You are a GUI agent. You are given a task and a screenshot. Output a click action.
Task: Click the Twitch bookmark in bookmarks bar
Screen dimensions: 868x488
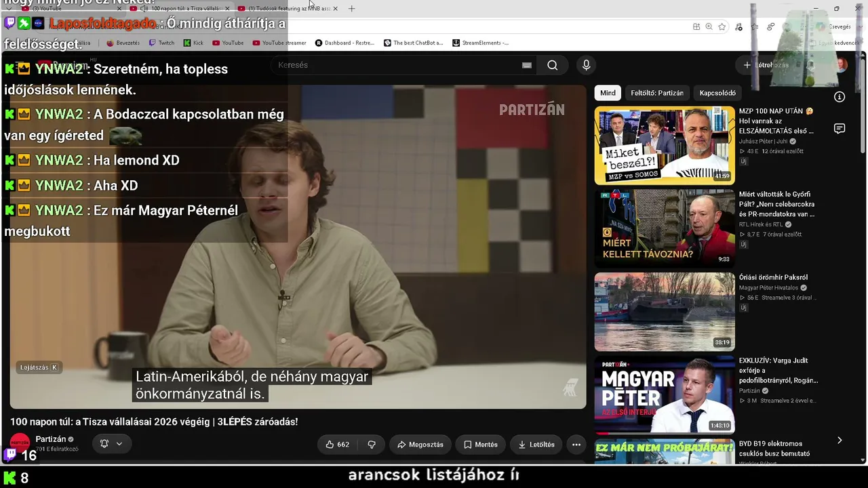161,43
